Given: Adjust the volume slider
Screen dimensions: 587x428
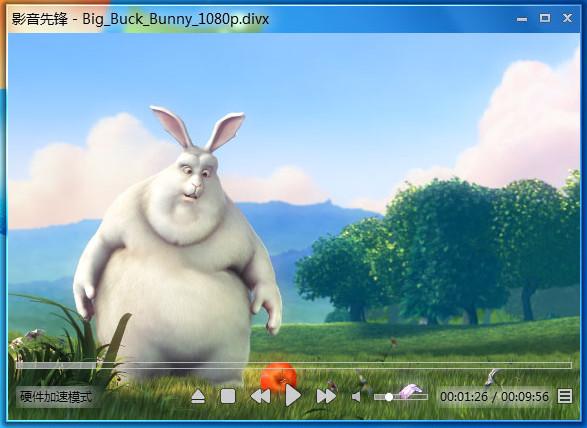Looking at the screenshot, I should (x=401, y=397).
